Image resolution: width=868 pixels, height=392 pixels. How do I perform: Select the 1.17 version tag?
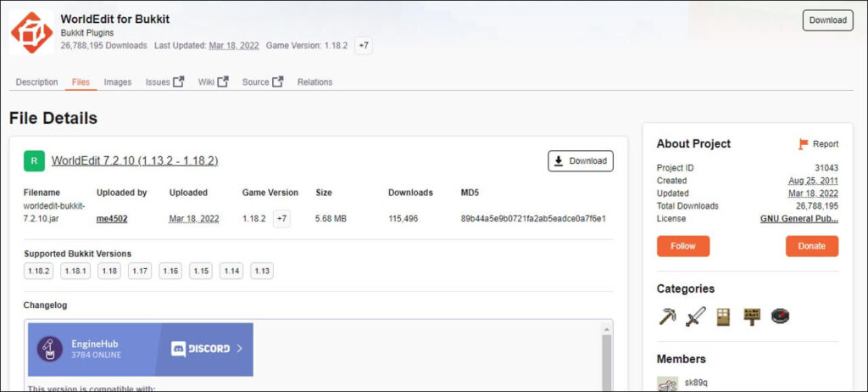[140, 272]
